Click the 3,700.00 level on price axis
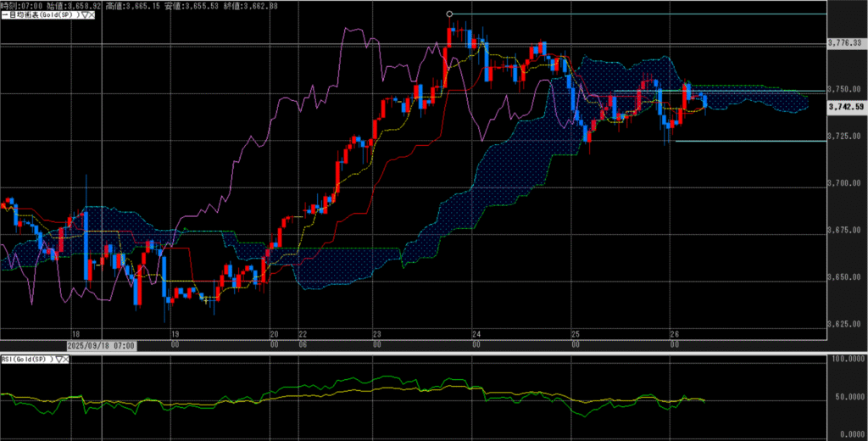The image size is (868, 441). click(x=844, y=183)
